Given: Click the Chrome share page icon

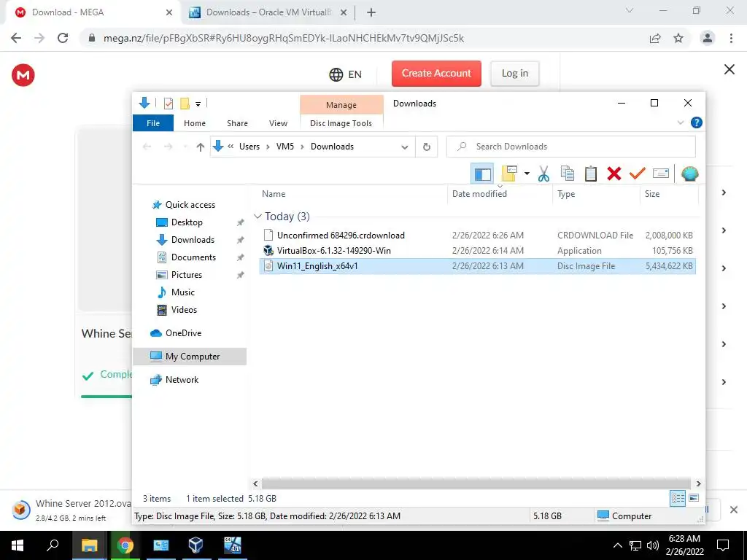Looking at the screenshot, I should (x=655, y=38).
